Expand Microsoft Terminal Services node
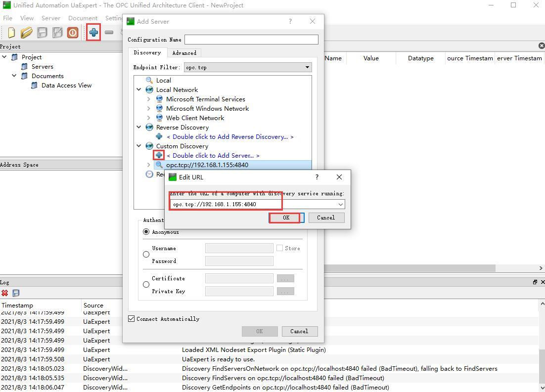545x392 pixels. pyautogui.click(x=149, y=99)
